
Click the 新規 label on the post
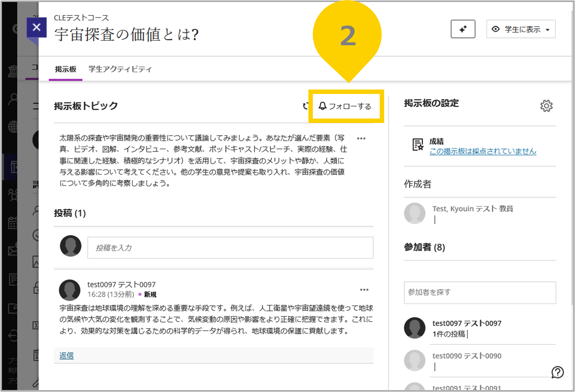(151, 295)
